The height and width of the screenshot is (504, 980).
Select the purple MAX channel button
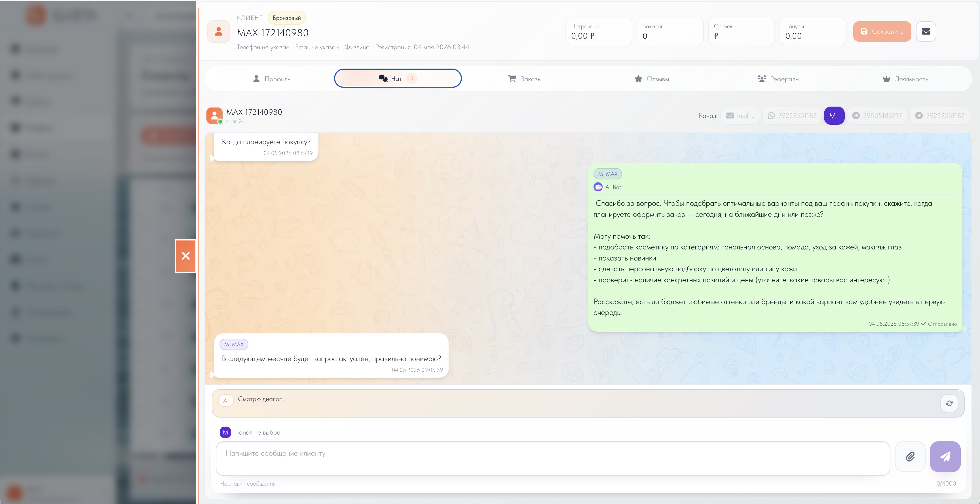pyautogui.click(x=834, y=116)
